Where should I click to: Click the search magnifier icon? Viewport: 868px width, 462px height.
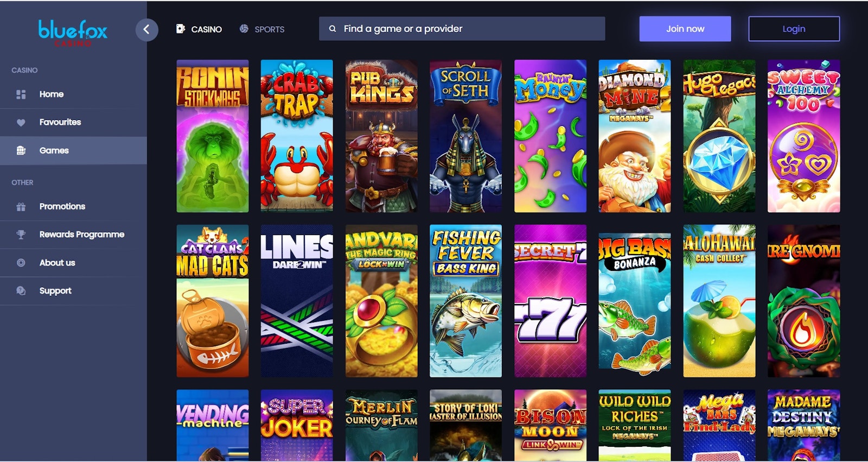click(x=333, y=29)
